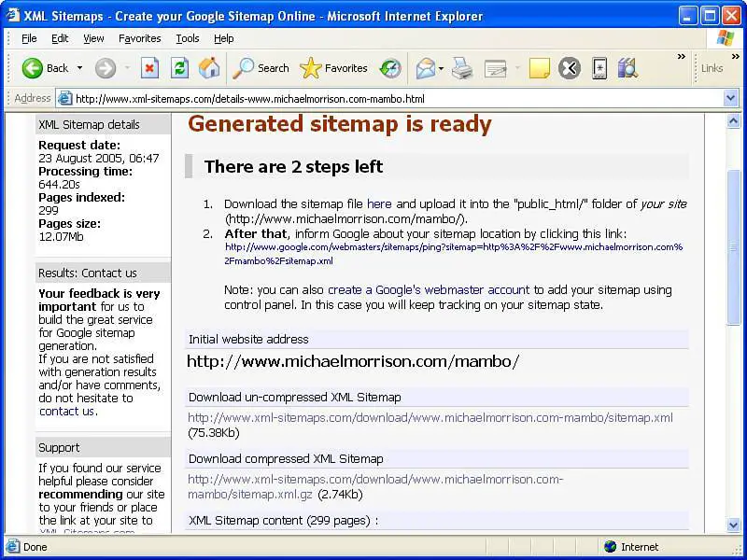Click the '23 August 2005, 06:47' date
Image resolution: width=747 pixels, height=560 pixels.
pyautogui.click(x=99, y=158)
